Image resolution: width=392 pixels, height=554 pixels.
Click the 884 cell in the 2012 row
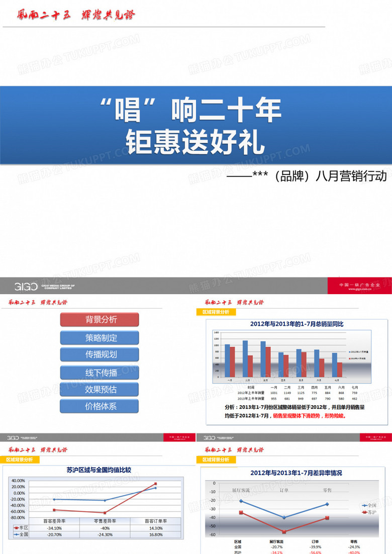(x=328, y=393)
